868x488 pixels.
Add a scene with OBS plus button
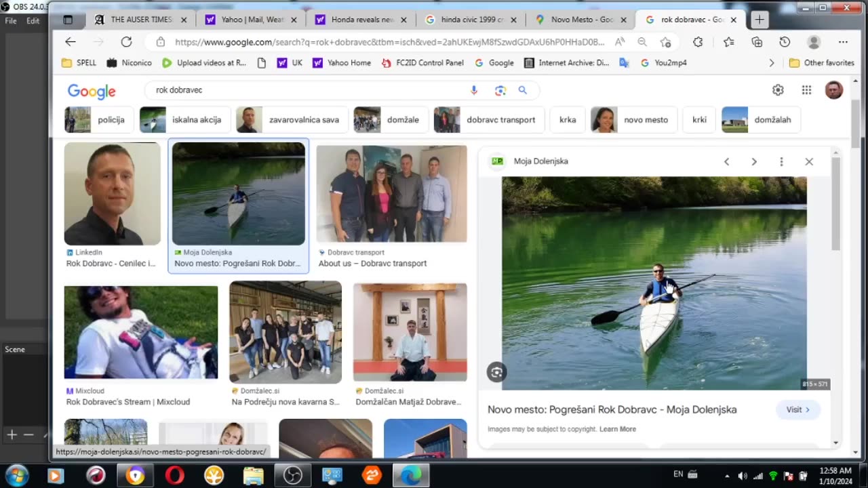12,434
